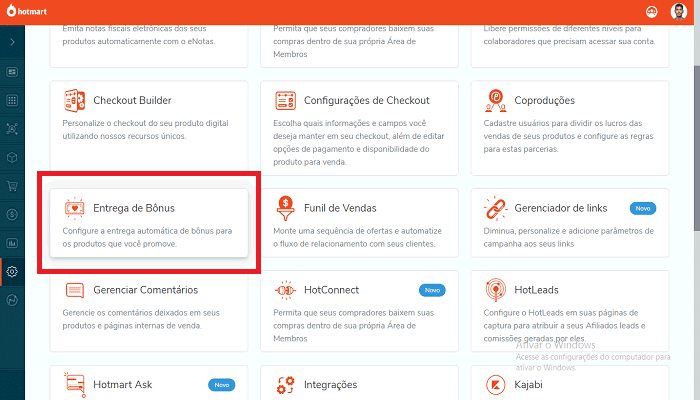This screenshot has width=700, height=400.
Task: Open the circular analytics icon at sidebar bottom
Action: [12, 300]
